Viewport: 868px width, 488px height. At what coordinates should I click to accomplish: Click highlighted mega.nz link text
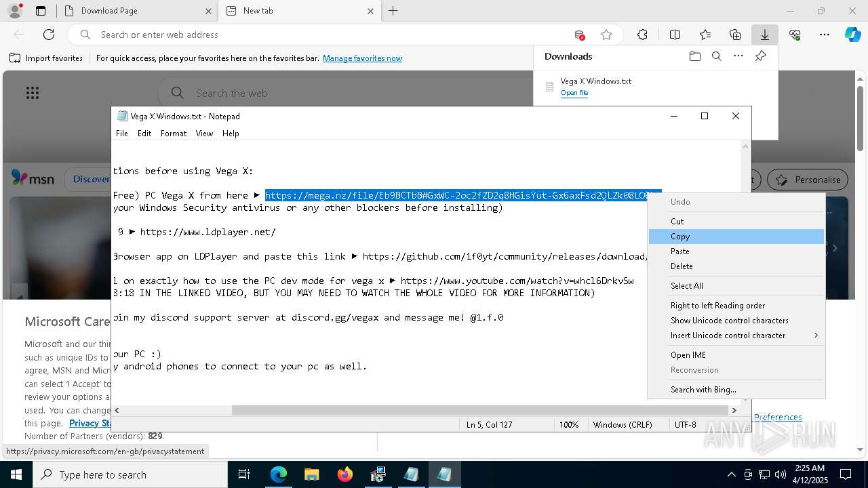coord(462,195)
